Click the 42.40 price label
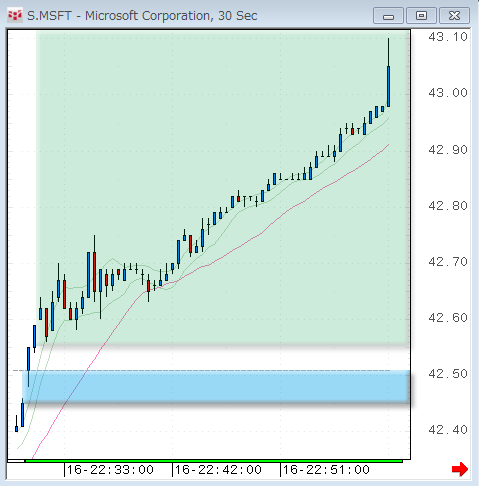This screenshot has height=486, width=479. (448, 430)
